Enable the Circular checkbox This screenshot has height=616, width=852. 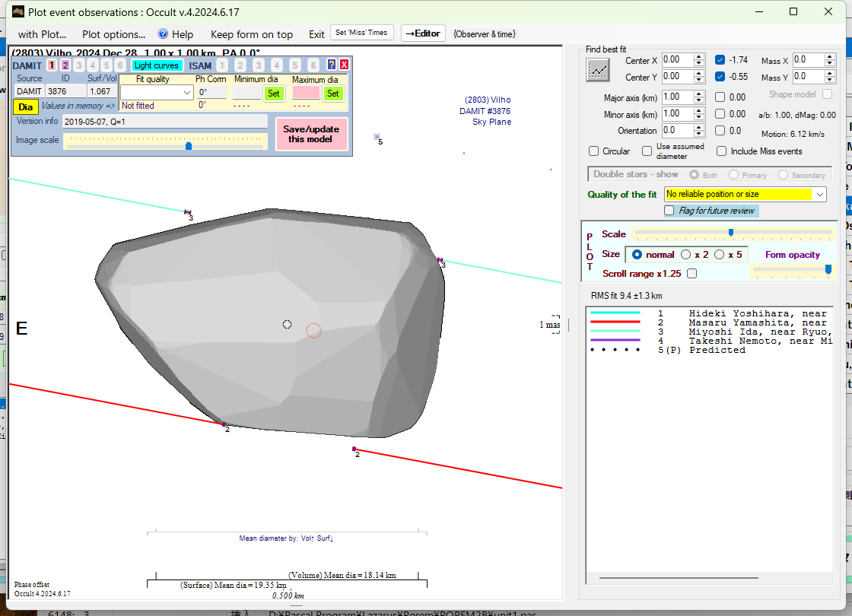(595, 151)
